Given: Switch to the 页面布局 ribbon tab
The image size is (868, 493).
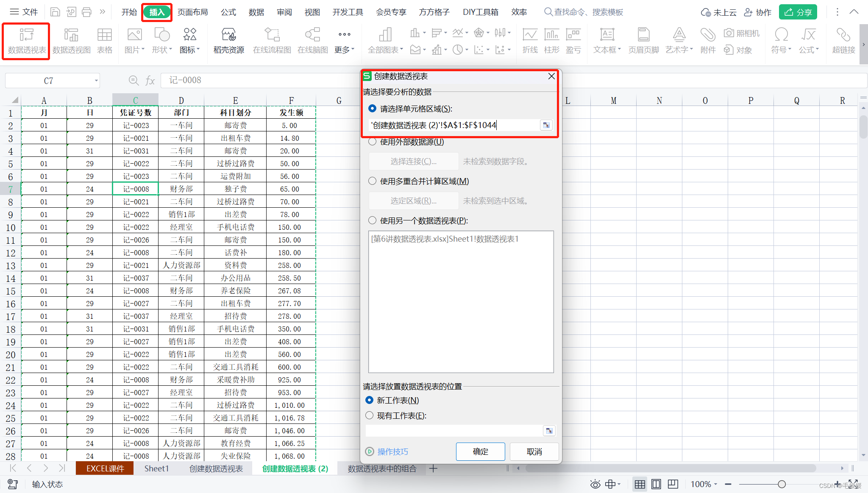Looking at the screenshot, I should [193, 12].
